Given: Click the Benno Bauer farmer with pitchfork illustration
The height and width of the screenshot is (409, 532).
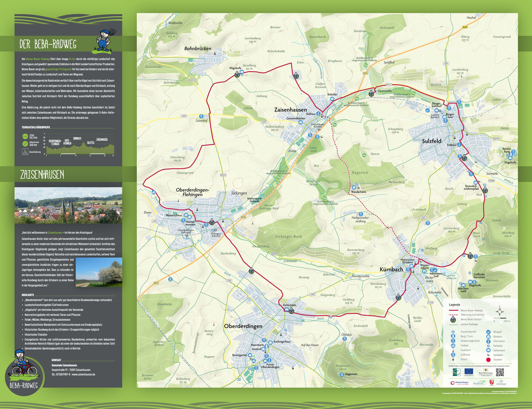Looking at the screenshot, I should (x=104, y=41).
